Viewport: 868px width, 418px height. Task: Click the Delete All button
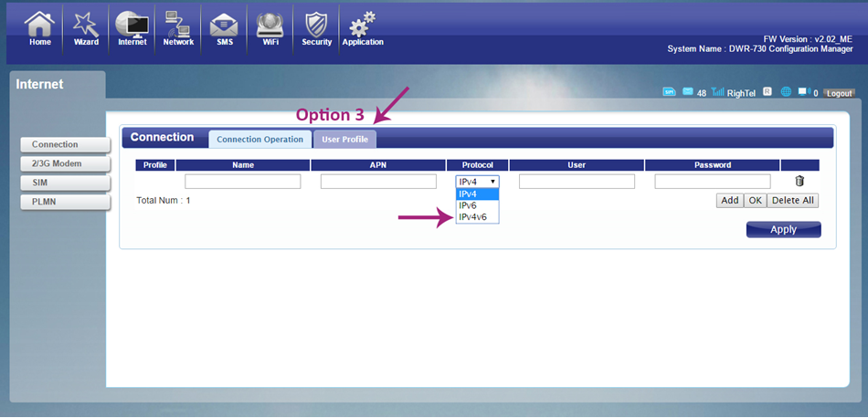pos(792,200)
